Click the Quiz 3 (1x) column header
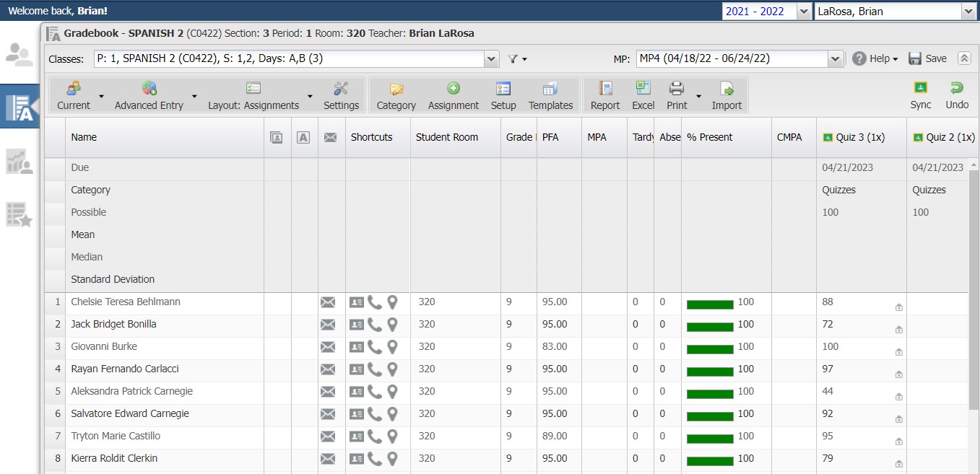 (862, 137)
